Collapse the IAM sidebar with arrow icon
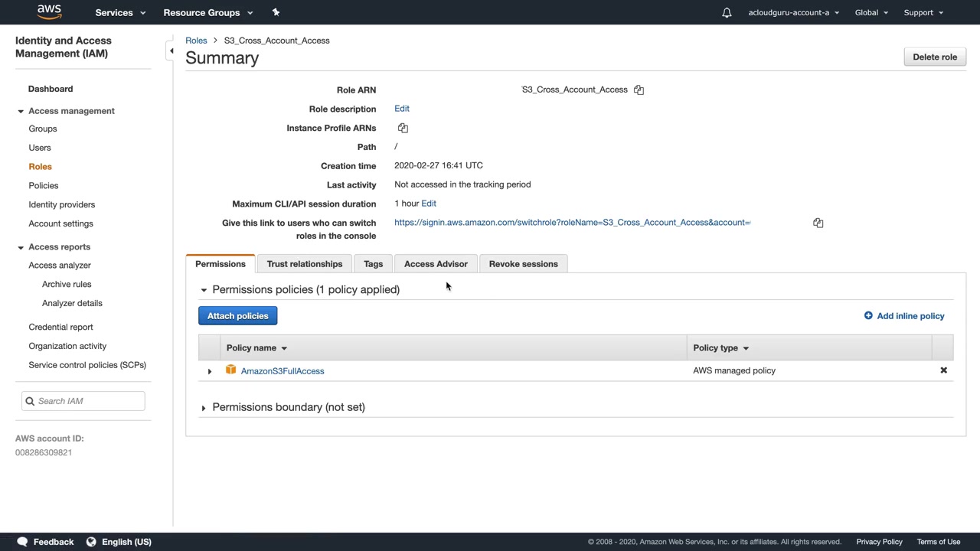 [x=171, y=51]
